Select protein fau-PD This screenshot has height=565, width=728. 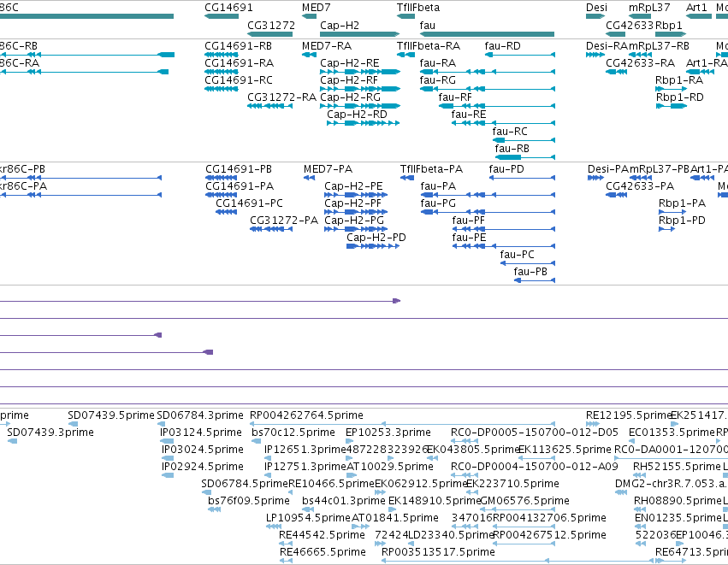[506, 169]
